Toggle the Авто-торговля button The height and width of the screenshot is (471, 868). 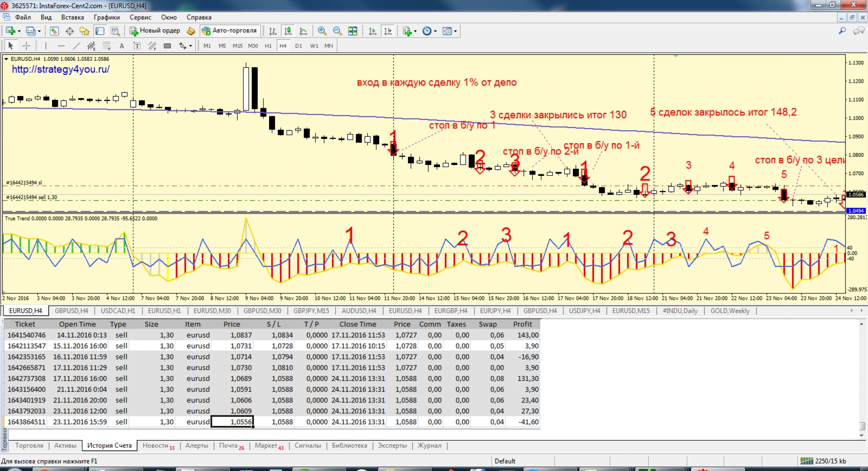(230, 31)
